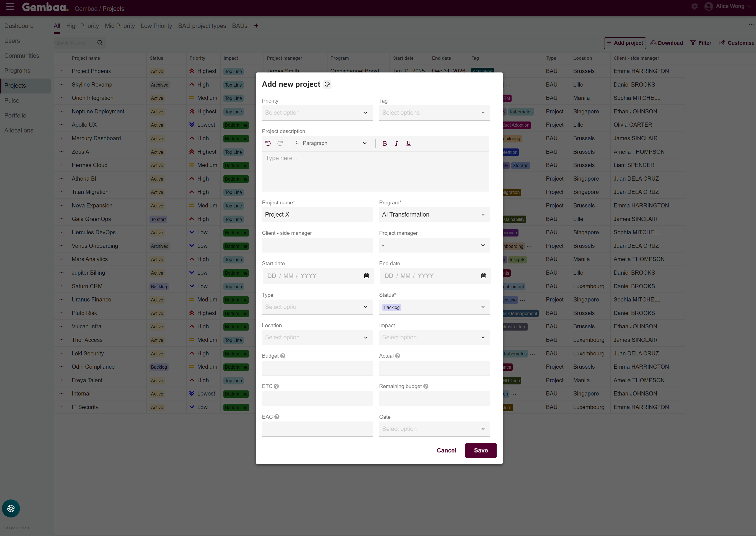Toggle Underline formatting in description editor
This screenshot has width=756, height=536.
(x=409, y=143)
